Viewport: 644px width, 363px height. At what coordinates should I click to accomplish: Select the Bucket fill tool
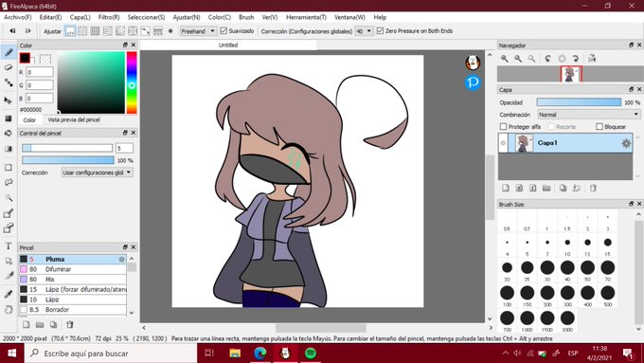[9, 134]
